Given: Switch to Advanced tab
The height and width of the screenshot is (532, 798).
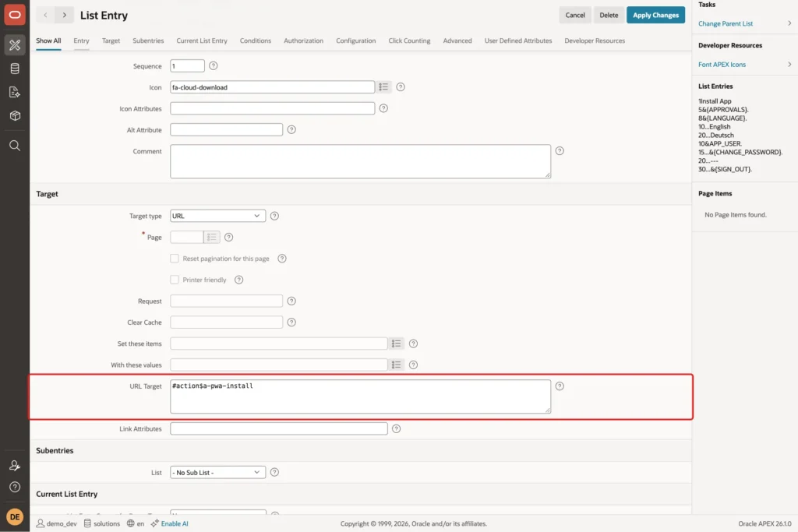Looking at the screenshot, I should click(457, 41).
